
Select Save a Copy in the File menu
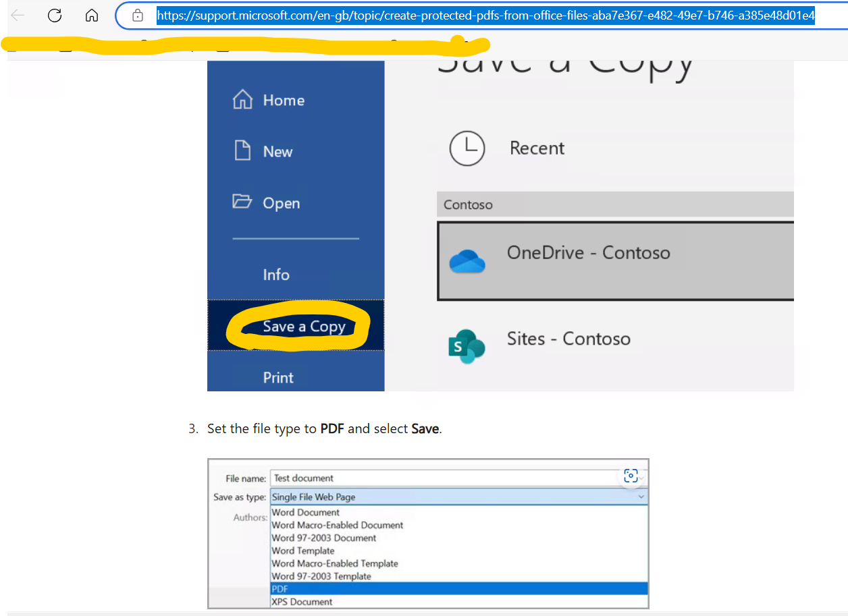(305, 326)
